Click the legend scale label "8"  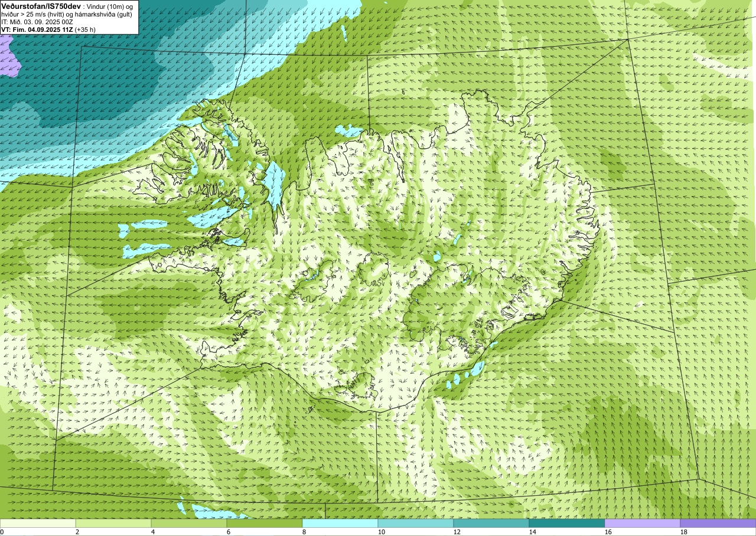tap(304, 532)
